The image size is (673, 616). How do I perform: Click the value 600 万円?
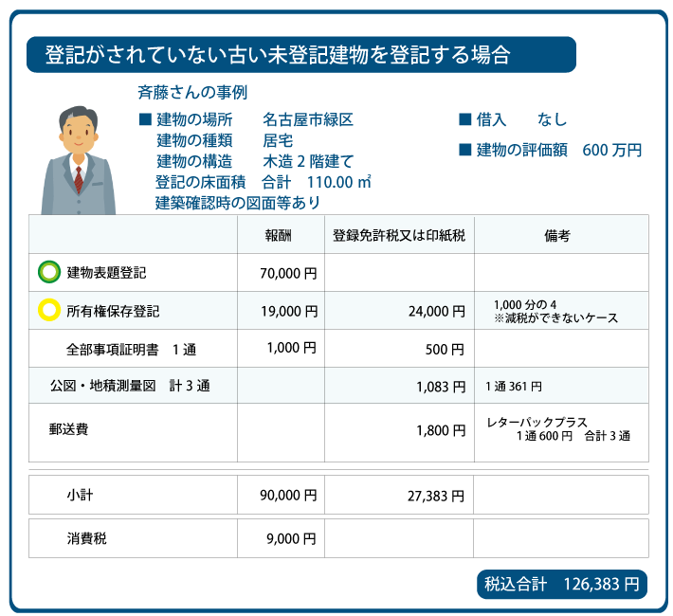[612, 150]
